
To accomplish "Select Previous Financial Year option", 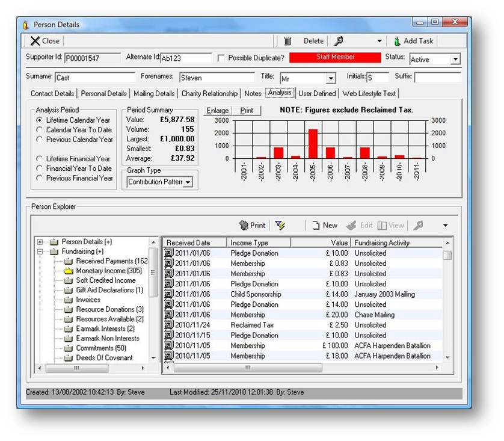I will point(39,177).
